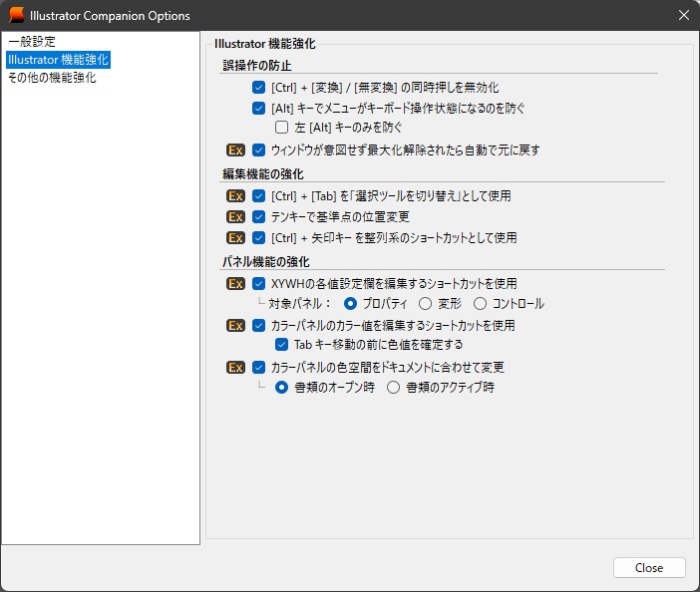Open その他の機能強化 category

[x=52, y=78]
